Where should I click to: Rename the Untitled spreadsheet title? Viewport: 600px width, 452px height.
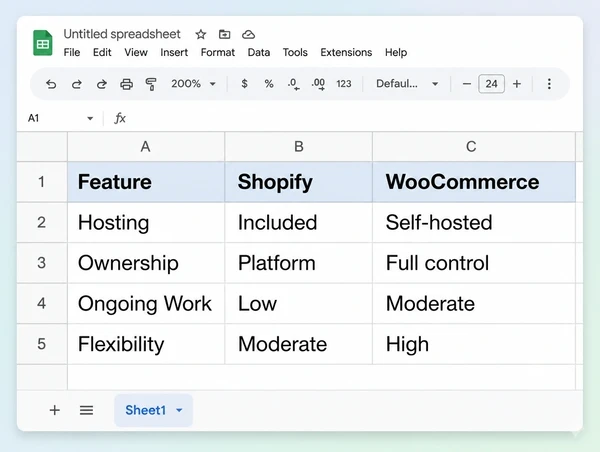click(122, 34)
